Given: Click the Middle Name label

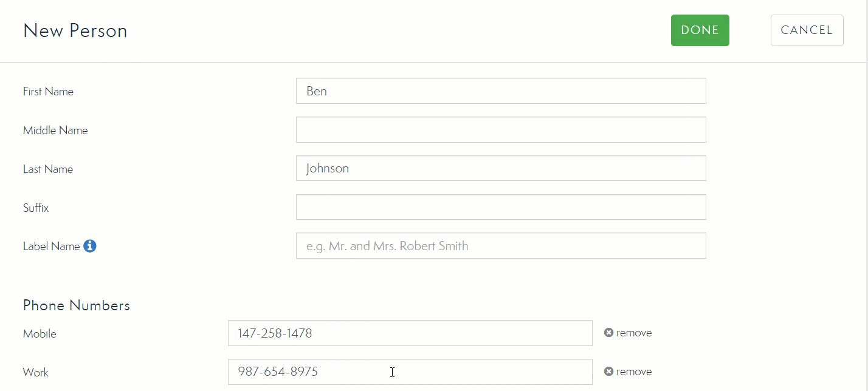Looking at the screenshot, I should coord(55,131).
